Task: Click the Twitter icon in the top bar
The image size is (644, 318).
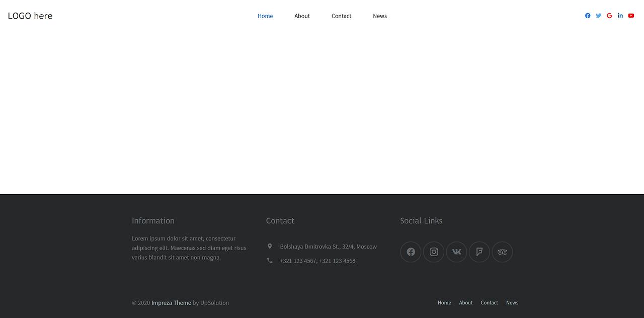Action: point(598,16)
